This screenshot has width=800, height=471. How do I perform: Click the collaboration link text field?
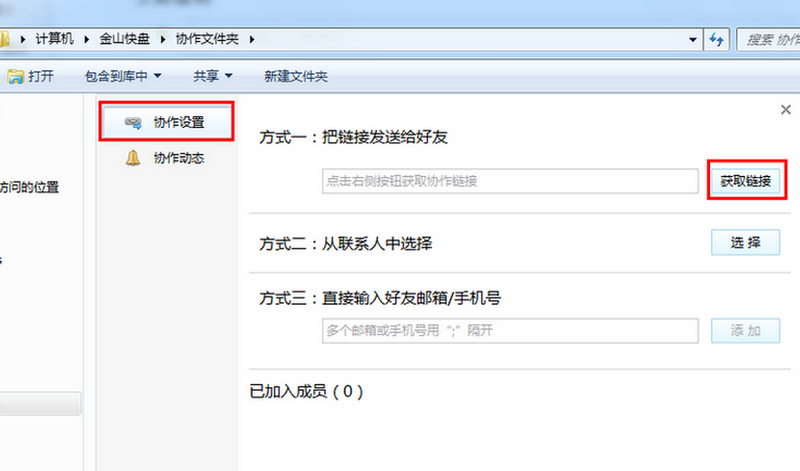(509, 181)
